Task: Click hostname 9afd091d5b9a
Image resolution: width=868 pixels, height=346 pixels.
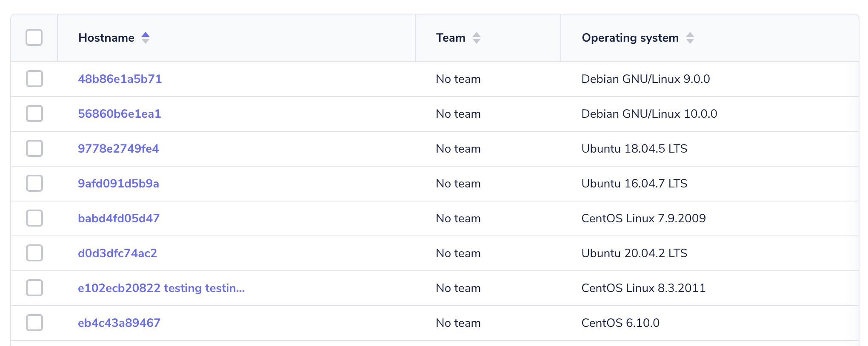Action: point(118,183)
